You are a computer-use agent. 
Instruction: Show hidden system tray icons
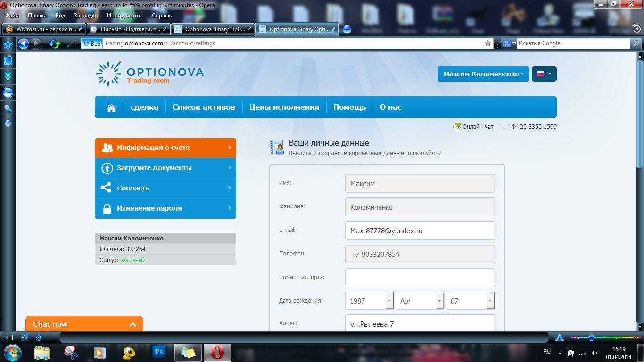[x=560, y=353]
